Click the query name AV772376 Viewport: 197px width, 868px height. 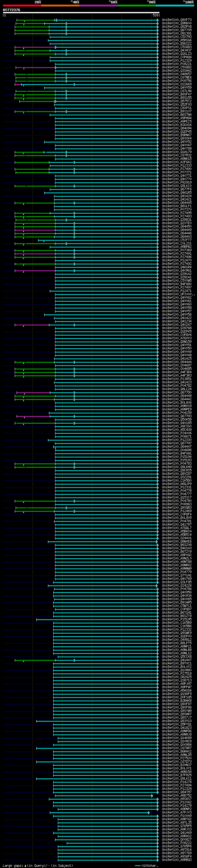pyautogui.click(x=11, y=10)
